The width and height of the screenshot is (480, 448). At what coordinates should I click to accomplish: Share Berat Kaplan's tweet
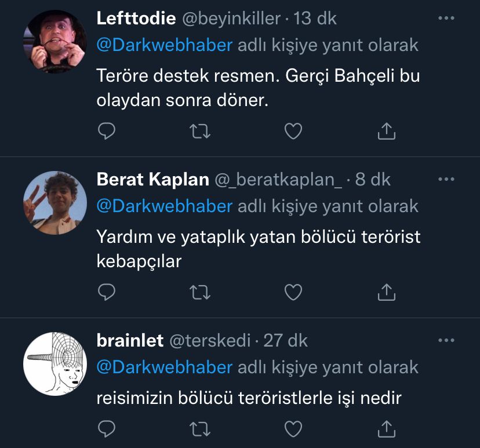(386, 292)
